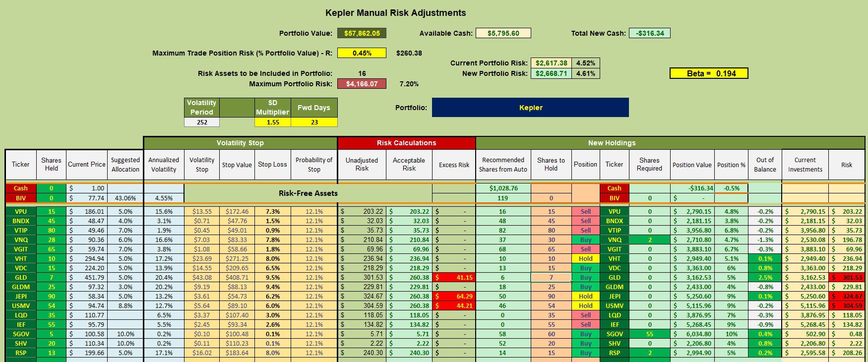Screen dimensions: 868x362
Task: Select the Kepler portfolio name cell
Action: [530, 108]
